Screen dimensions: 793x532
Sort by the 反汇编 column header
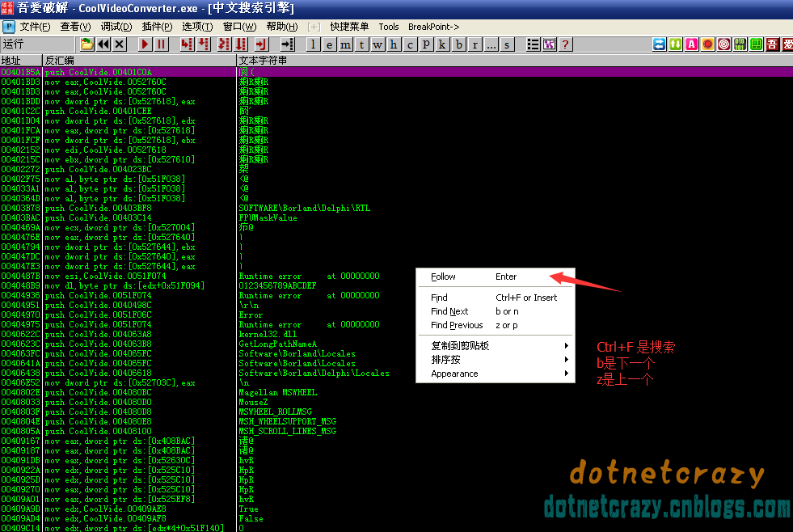click(140, 61)
